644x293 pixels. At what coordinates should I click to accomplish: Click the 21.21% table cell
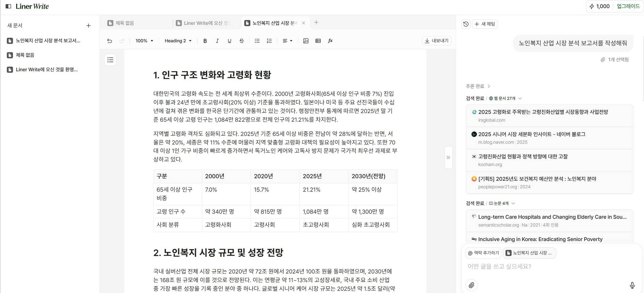[324, 194]
